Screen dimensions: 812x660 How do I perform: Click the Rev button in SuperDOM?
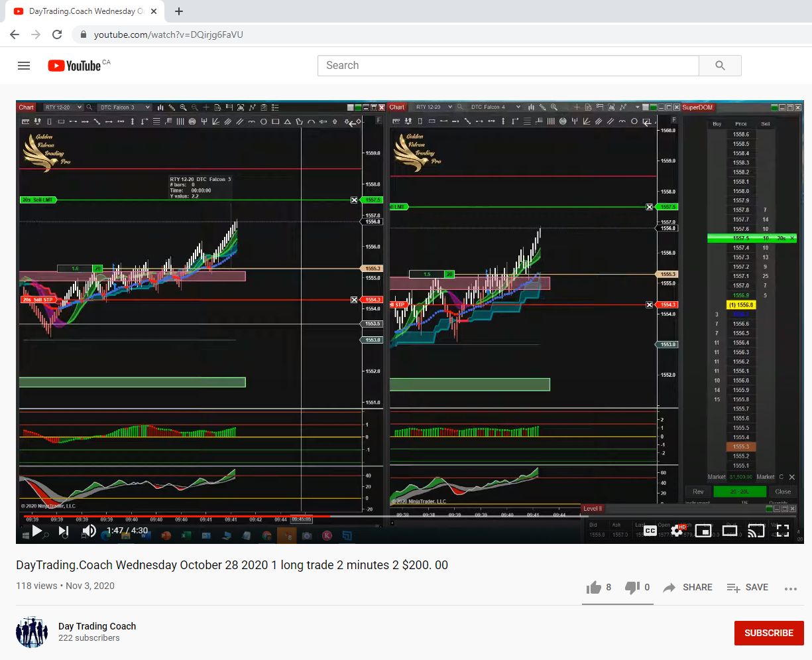click(698, 492)
